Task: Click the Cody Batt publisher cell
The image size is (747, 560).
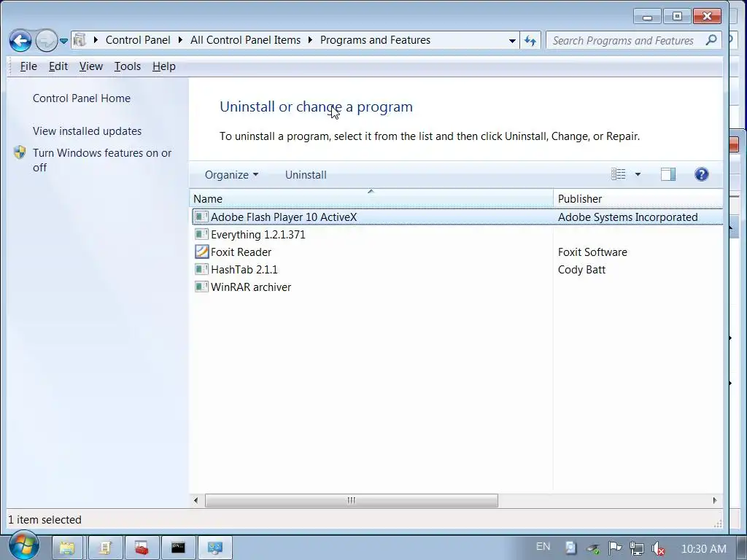Action: [x=581, y=270]
